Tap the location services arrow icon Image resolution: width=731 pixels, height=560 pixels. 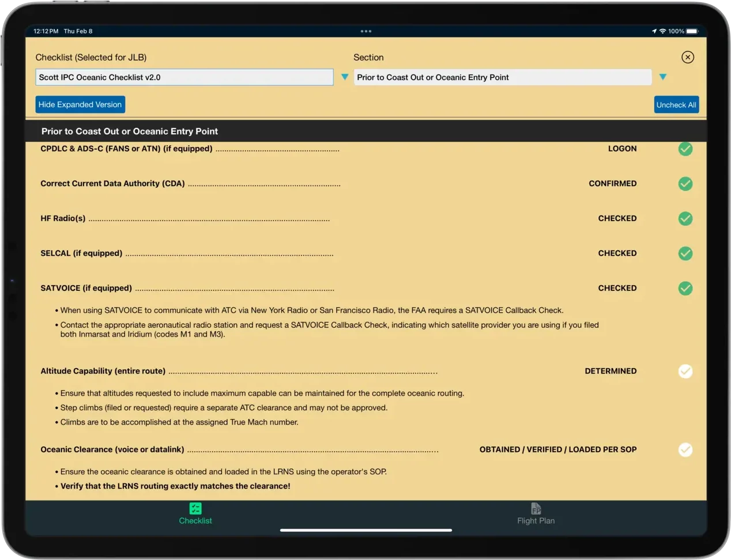coord(654,31)
